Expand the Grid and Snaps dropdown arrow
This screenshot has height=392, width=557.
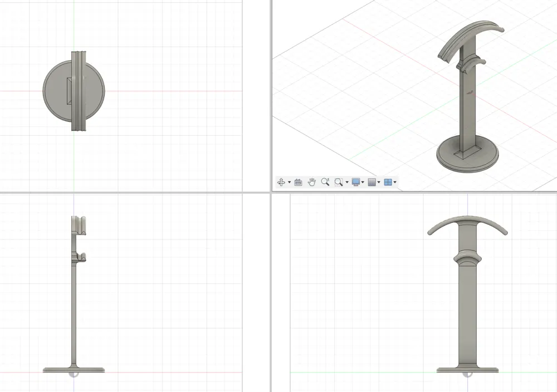(379, 183)
